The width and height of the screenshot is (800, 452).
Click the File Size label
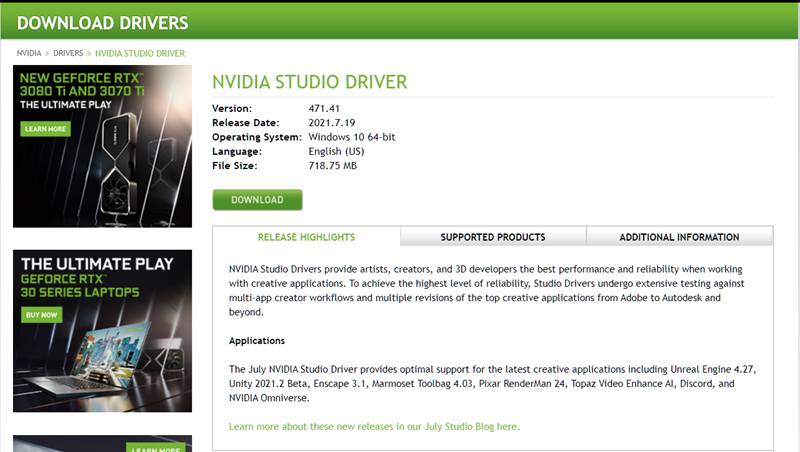click(x=235, y=165)
